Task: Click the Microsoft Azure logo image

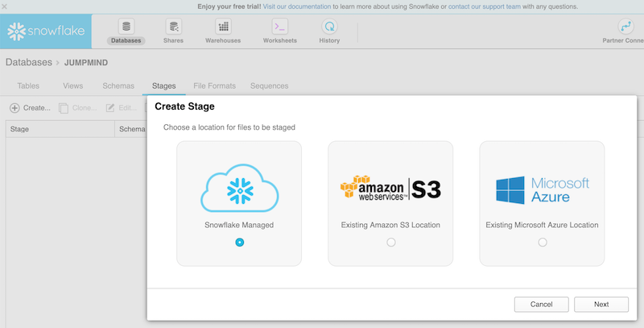Action: click(542, 190)
